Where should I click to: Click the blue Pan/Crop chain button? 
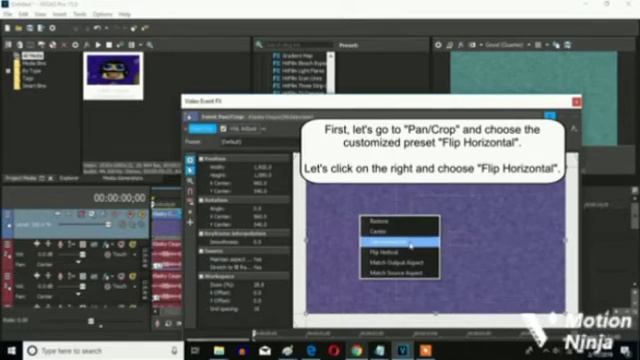pos(202,129)
